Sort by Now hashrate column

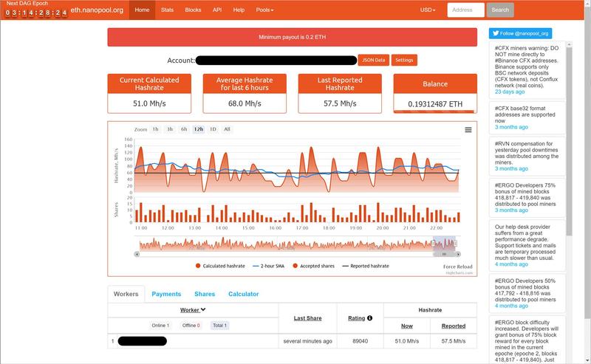[x=407, y=326]
